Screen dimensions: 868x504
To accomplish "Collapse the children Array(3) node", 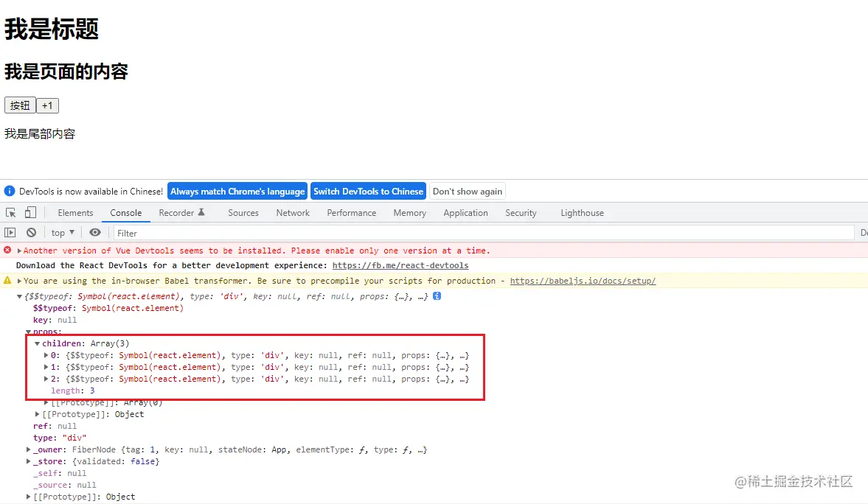I will coord(37,343).
